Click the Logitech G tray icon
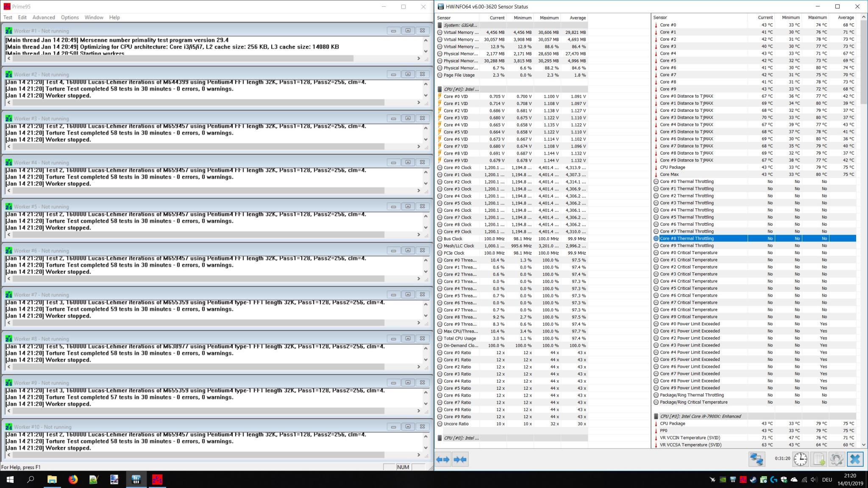Image resolution: width=868 pixels, height=488 pixels. (x=773, y=480)
